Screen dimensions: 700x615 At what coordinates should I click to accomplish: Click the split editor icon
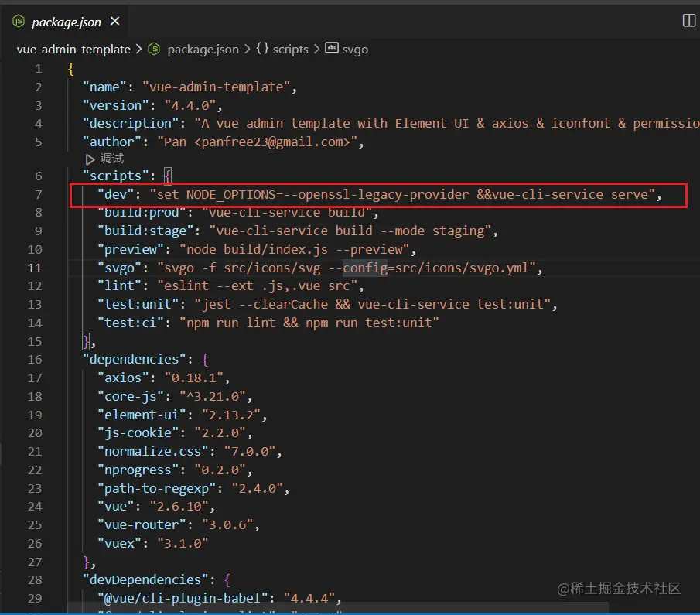click(689, 20)
